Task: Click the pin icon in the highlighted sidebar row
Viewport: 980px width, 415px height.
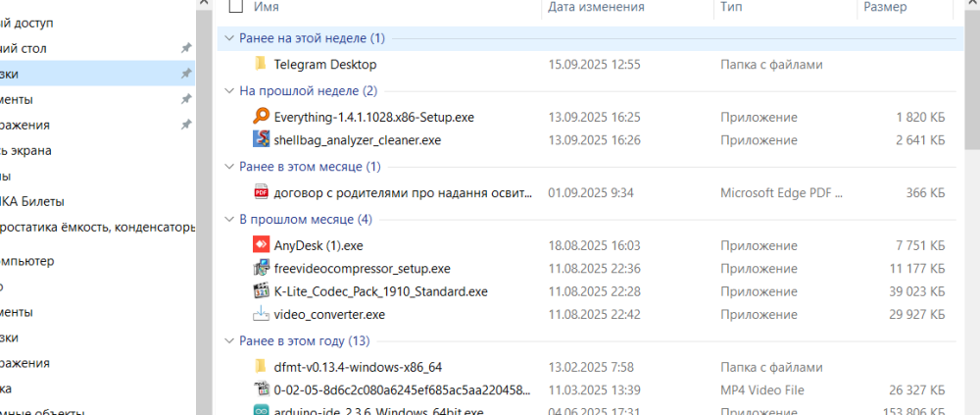Action: click(x=185, y=74)
